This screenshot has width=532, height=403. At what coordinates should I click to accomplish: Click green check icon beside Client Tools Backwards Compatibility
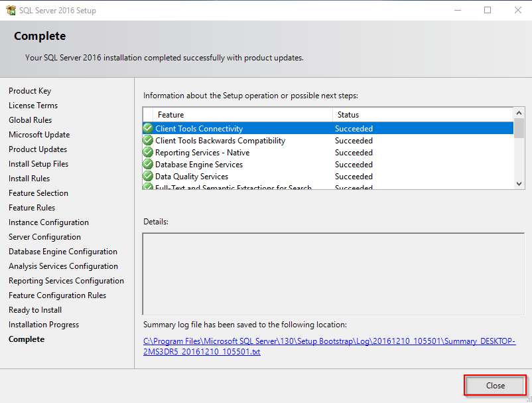(x=148, y=140)
